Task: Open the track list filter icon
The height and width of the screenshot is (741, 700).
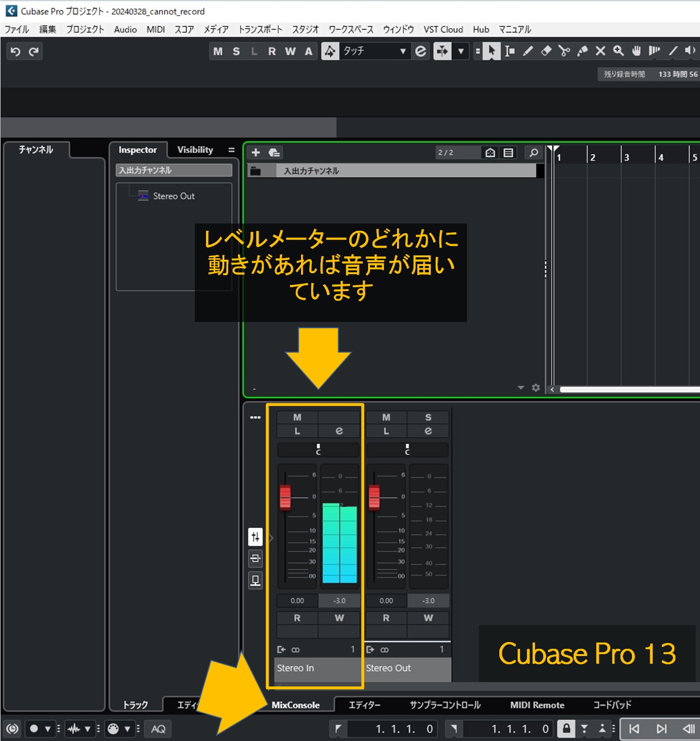Action: (x=508, y=153)
